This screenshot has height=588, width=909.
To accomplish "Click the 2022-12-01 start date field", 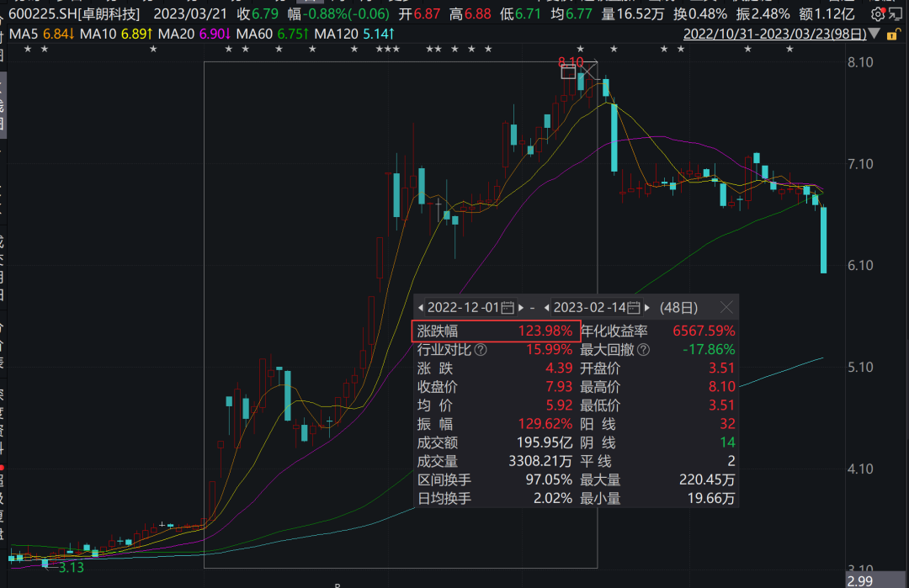I will point(463,307).
